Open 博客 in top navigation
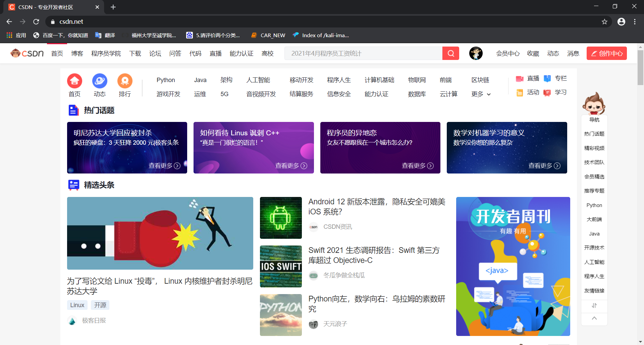Screen dimensions: 644x345 pyautogui.click(x=77, y=53)
